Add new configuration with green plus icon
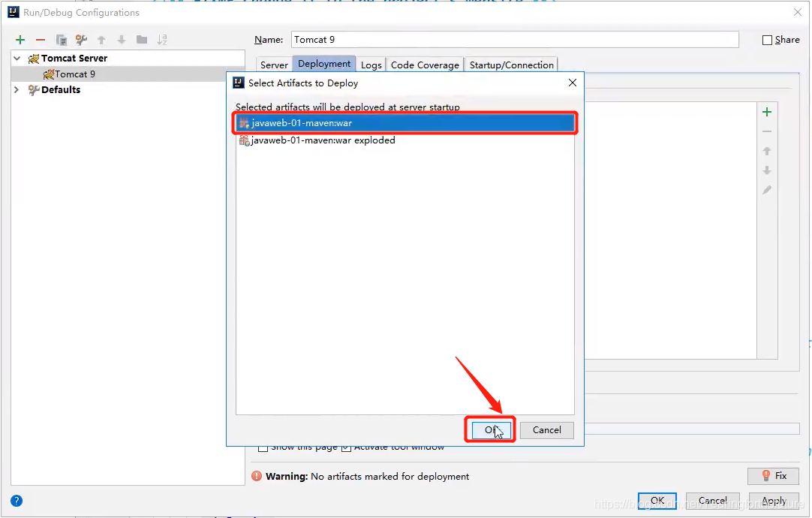Viewport: 812px width, 518px height. pos(20,40)
